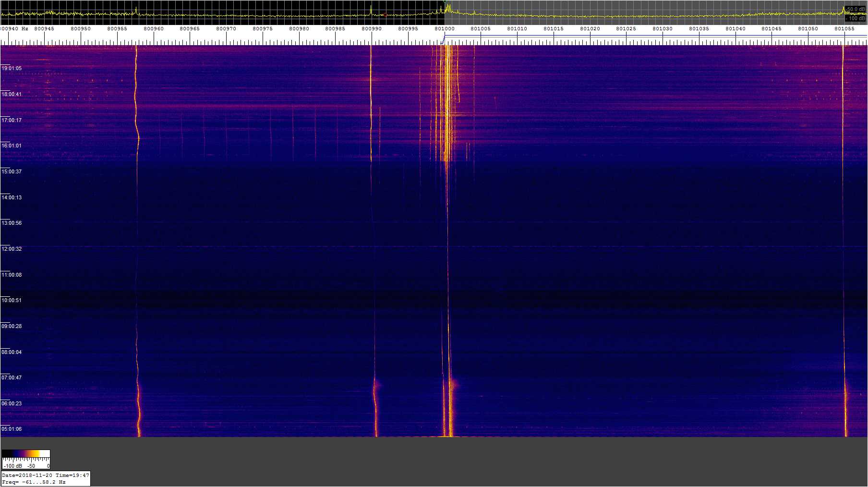Click the 801050 frequency axis label
This screenshot has height=487, width=868.
(x=808, y=29)
